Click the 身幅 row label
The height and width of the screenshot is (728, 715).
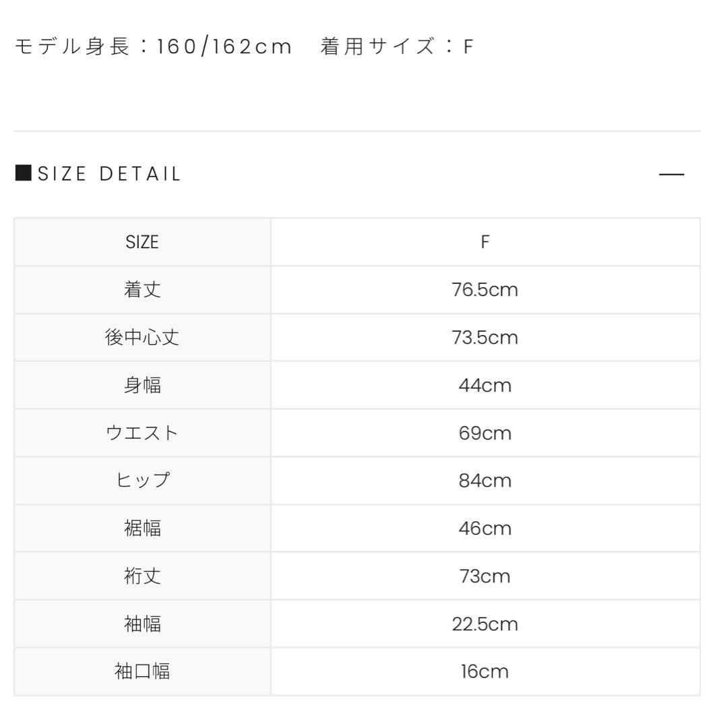[x=142, y=386]
